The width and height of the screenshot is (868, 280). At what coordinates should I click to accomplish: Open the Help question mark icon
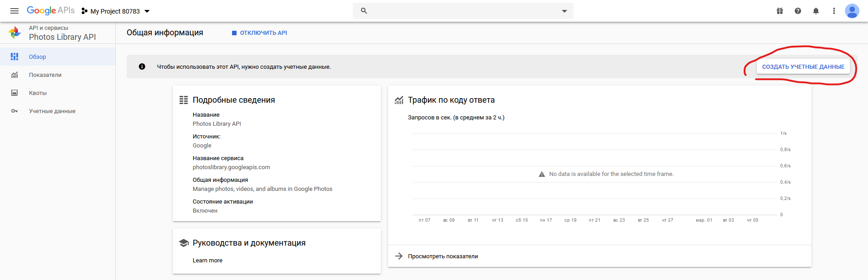click(x=798, y=11)
